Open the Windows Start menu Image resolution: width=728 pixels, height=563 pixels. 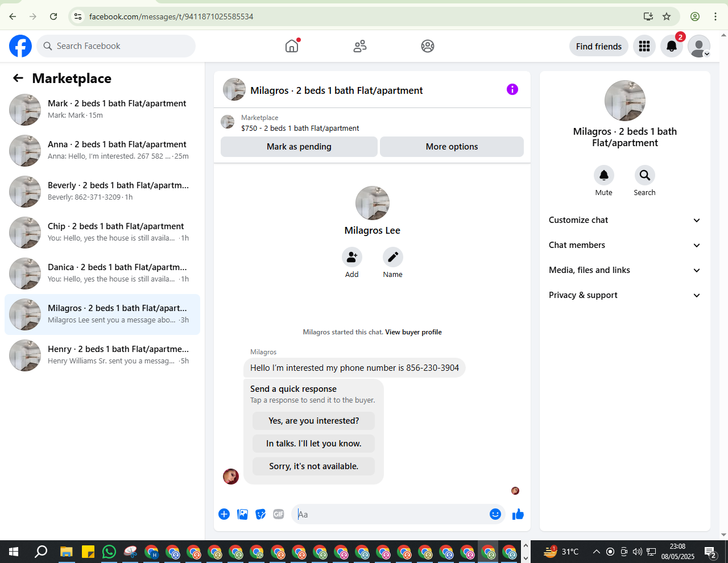[14, 552]
